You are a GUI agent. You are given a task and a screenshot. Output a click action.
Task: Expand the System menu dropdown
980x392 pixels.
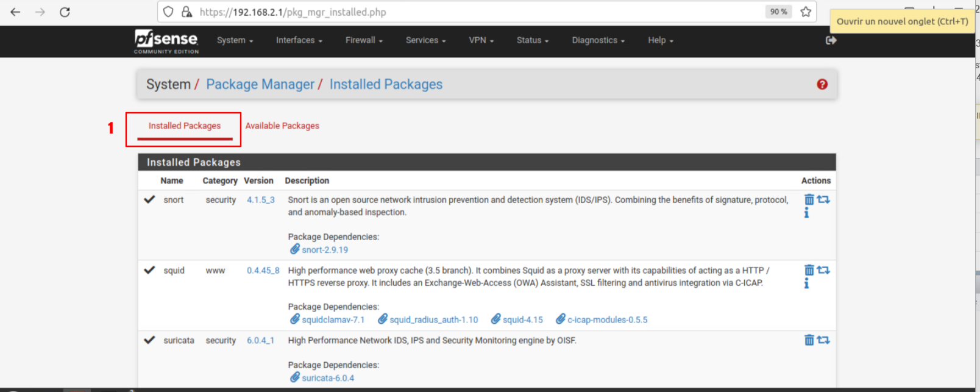235,40
